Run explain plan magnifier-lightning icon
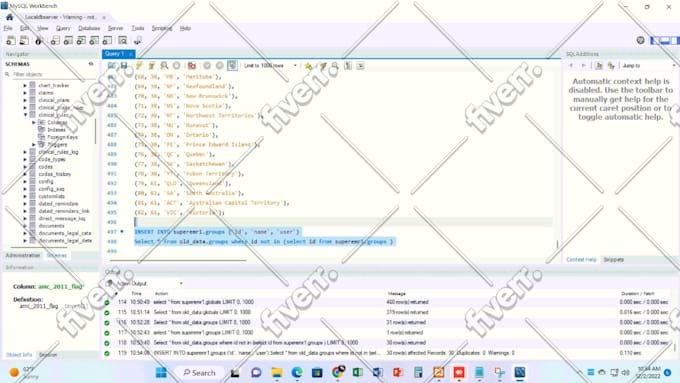The width and height of the screenshot is (680, 383). (x=164, y=65)
